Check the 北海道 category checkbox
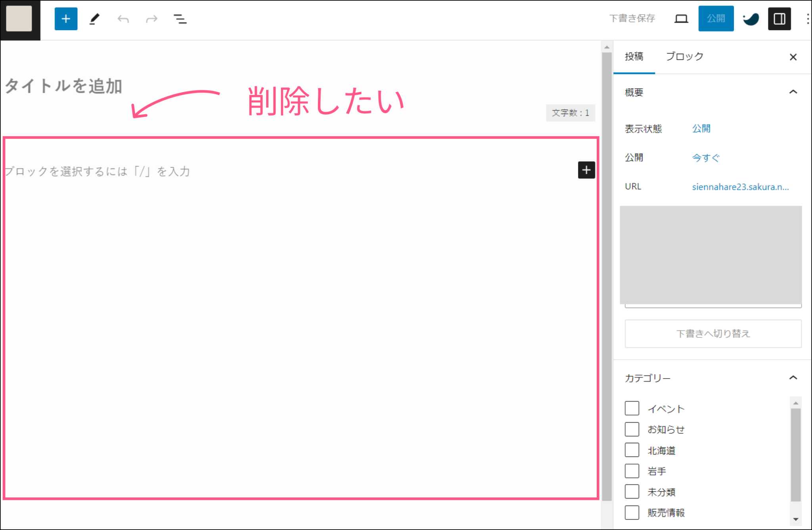 point(632,450)
